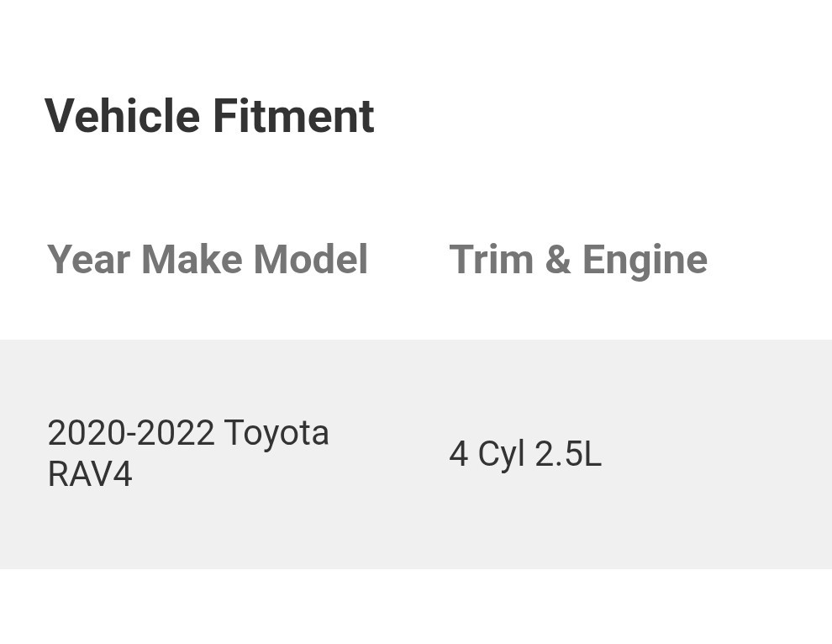Click the digit 4 before Cyl

(458, 455)
